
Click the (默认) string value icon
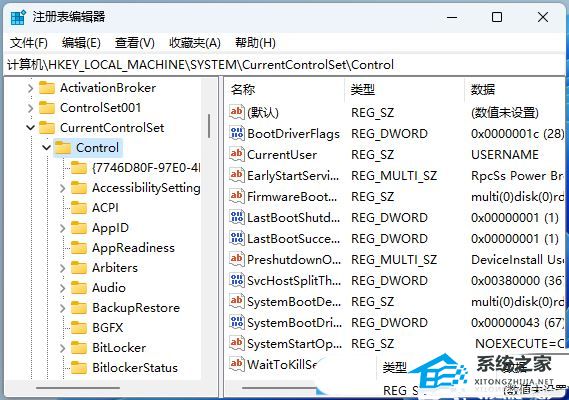[x=237, y=112]
